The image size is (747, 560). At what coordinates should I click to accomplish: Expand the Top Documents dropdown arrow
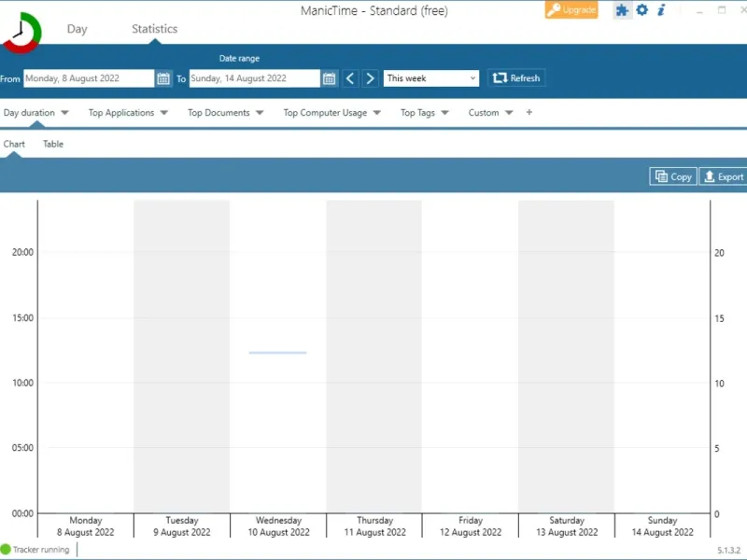click(260, 113)
